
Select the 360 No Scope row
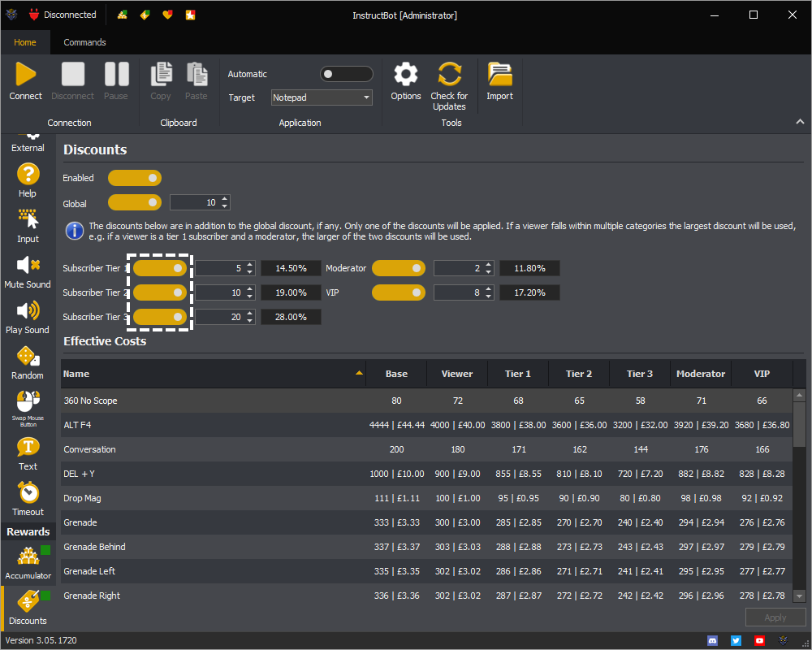(x=426, y=401)
